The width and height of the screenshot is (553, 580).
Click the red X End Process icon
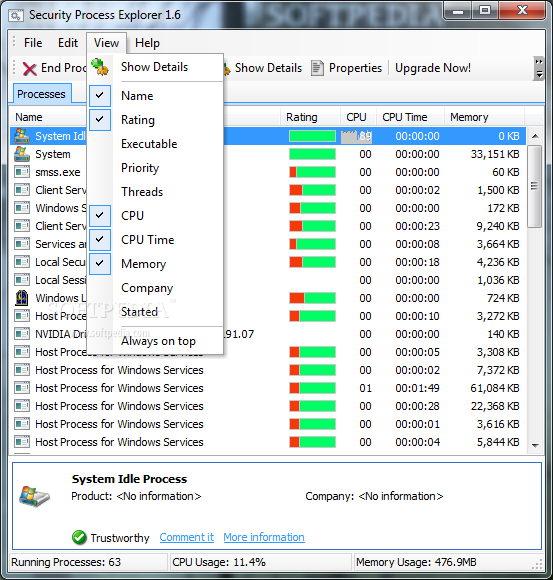coord(29,69)
